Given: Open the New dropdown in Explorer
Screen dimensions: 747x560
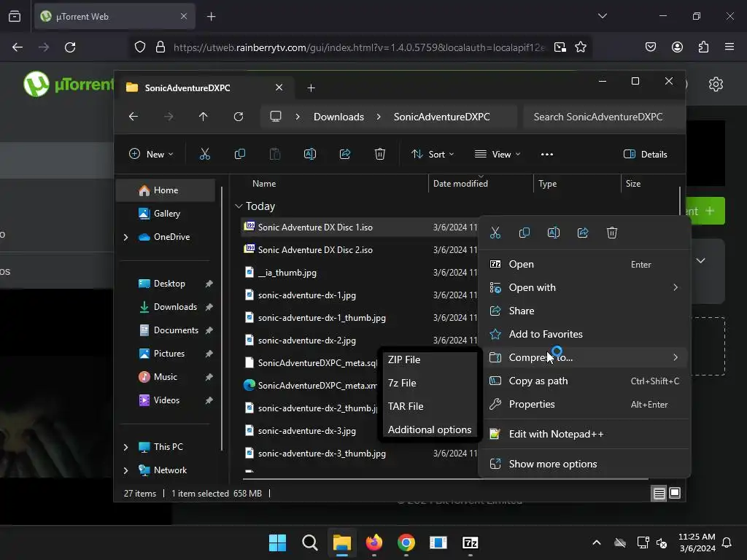Looking at the screenshot, I should point(151,155).
